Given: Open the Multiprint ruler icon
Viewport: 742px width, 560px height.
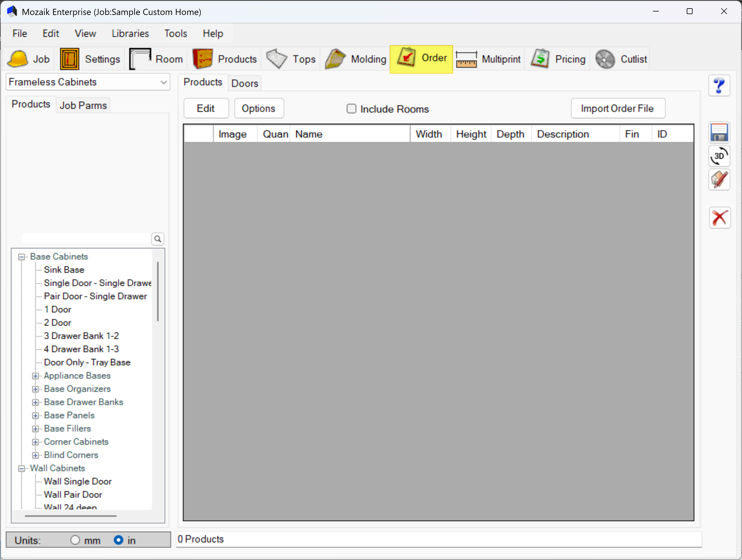Looking at the screenshot, I should (x=466, y=59).
